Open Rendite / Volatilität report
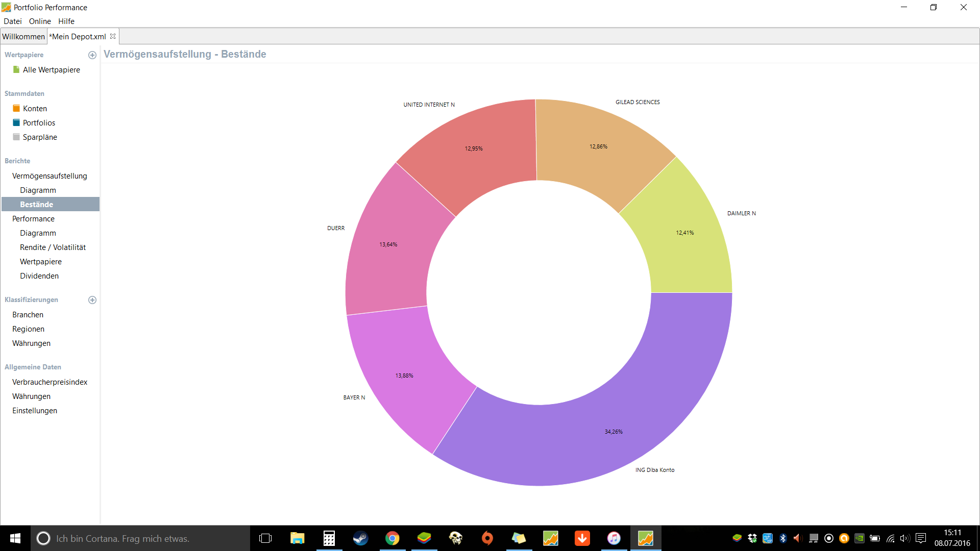 tap(53, 247)
